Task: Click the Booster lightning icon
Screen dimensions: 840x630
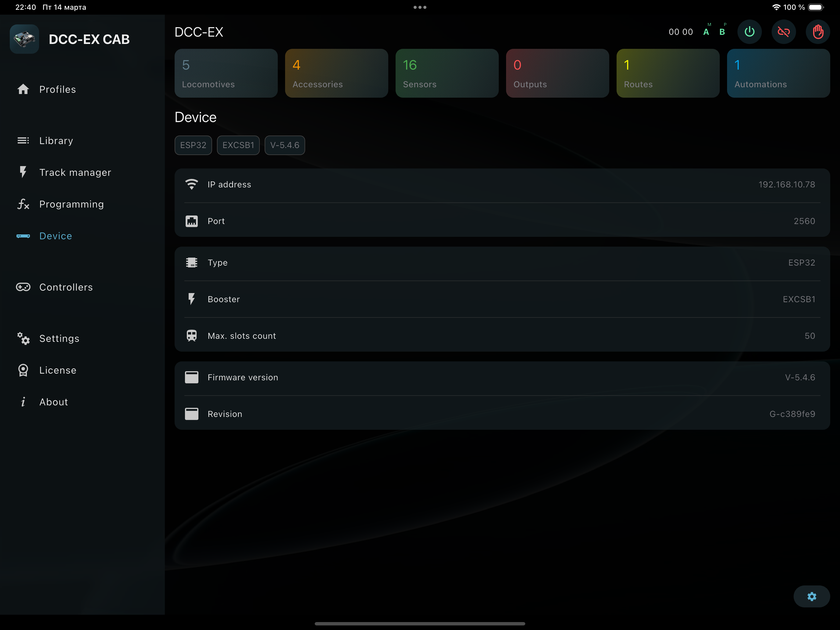Action: [x=191, y=299]
